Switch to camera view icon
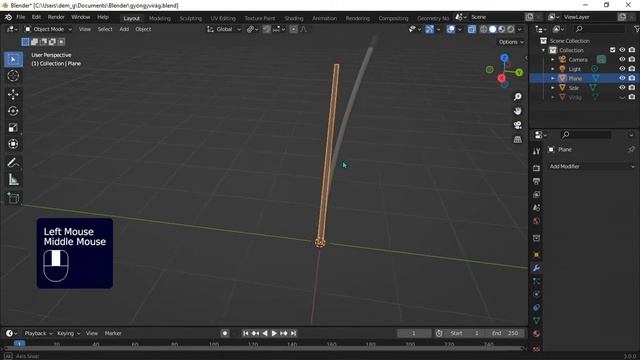This screenshot has height=360, width=640. coord(518,125)
